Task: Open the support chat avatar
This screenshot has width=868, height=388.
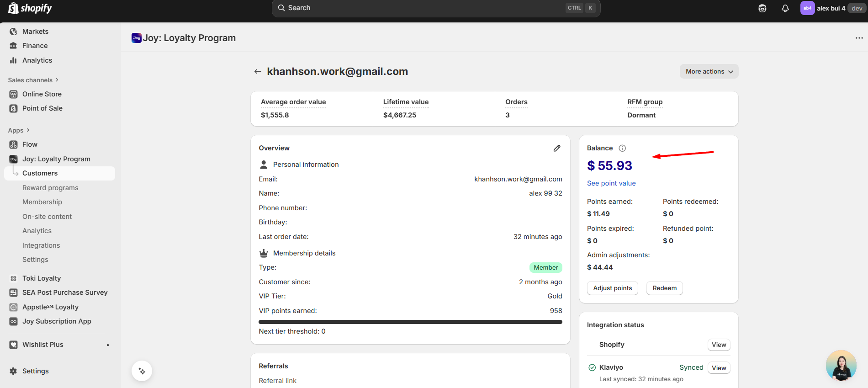Action: [x=841, y=366]
